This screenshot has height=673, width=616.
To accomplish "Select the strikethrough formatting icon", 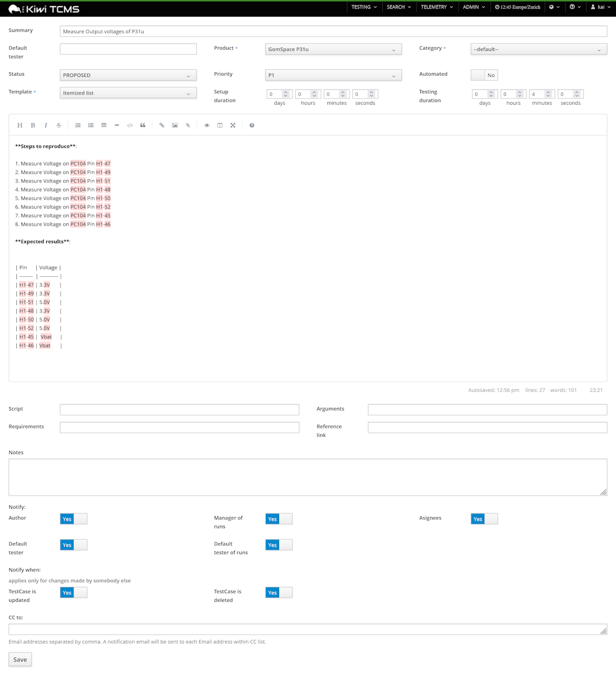I will pos(58,125).
